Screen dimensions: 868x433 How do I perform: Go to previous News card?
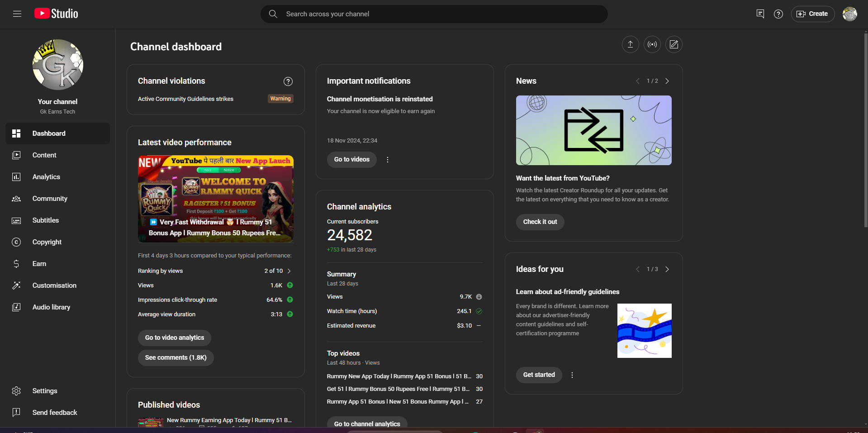(x=638, y=81)
